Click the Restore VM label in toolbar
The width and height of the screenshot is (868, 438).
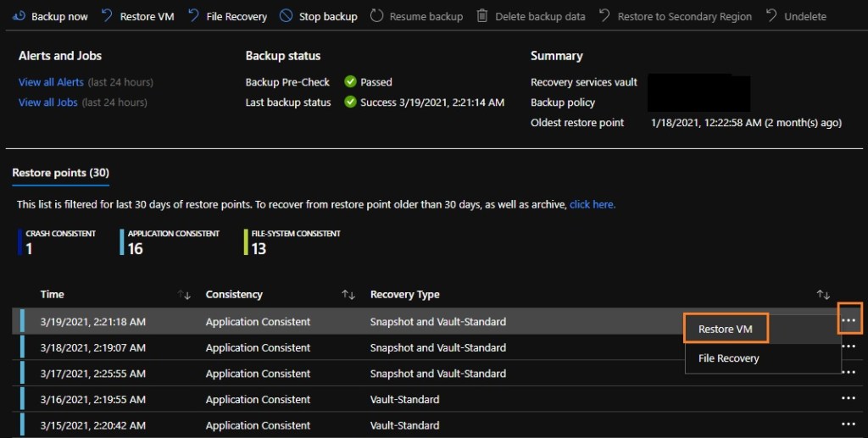pos(147,17)
